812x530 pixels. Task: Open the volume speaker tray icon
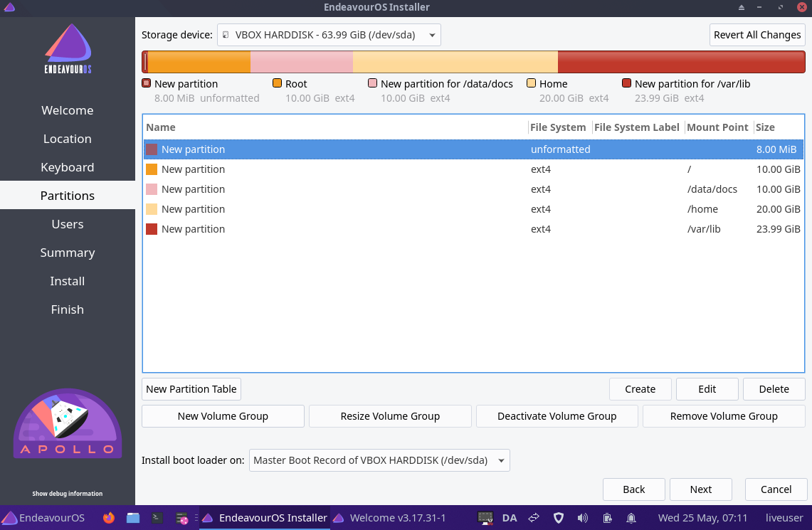(x=583, y=518)
